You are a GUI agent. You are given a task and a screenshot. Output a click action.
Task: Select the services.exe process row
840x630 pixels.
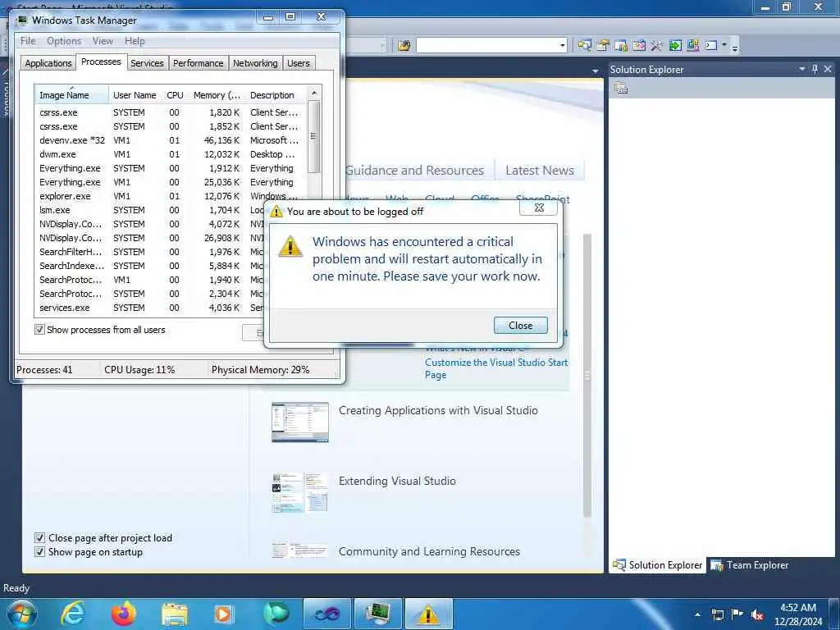tap(150, 308)
